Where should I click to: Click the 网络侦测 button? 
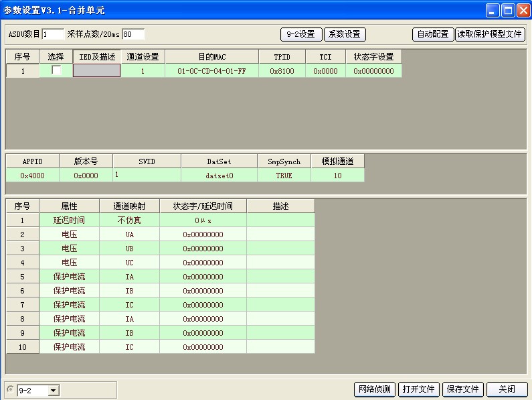[374, 389]
